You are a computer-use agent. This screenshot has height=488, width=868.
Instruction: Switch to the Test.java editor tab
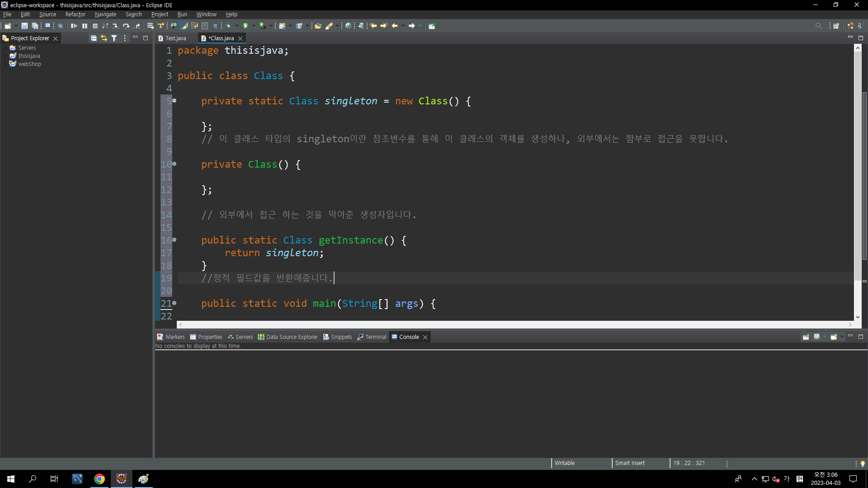tap(175, 38)
